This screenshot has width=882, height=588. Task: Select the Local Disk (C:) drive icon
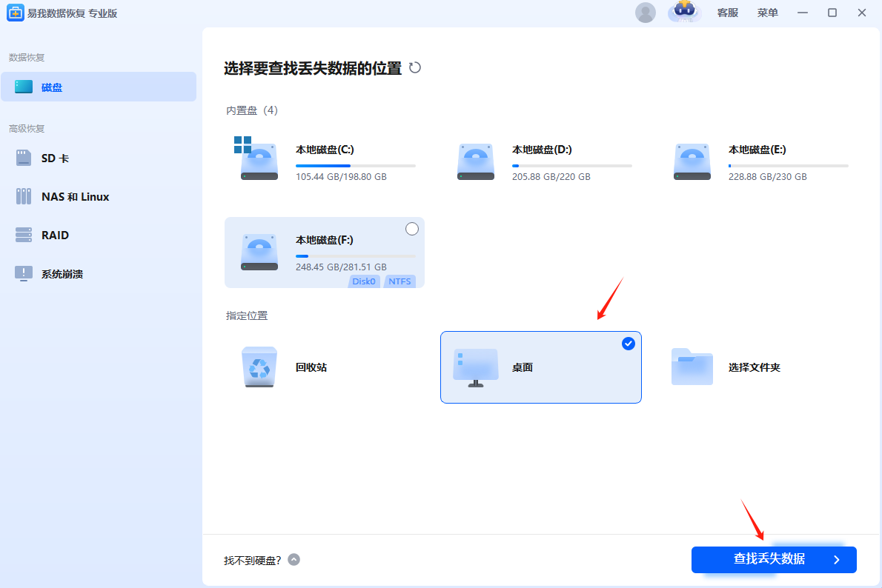point(256,158)
